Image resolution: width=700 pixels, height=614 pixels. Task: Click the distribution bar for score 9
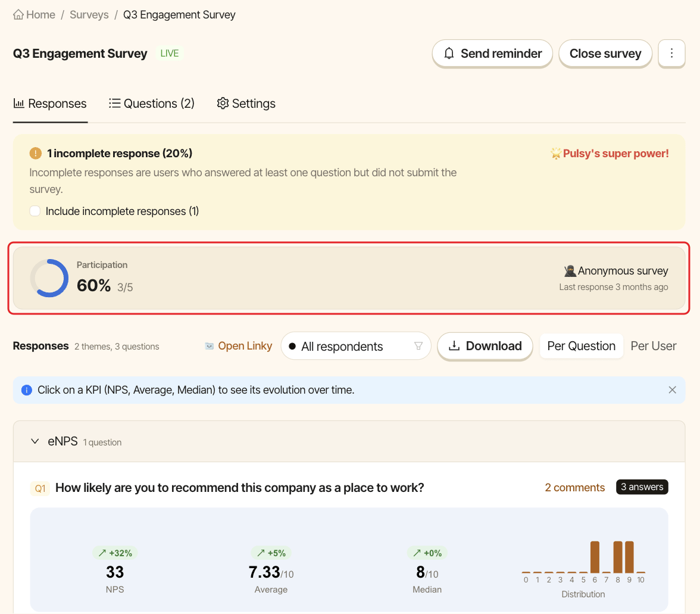point(630,557)
